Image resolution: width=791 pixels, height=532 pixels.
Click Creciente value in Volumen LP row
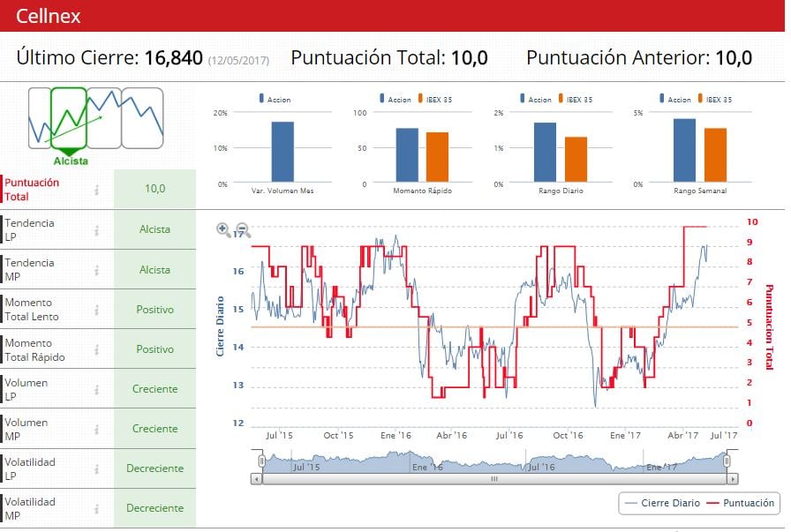(x=154, y=389)
